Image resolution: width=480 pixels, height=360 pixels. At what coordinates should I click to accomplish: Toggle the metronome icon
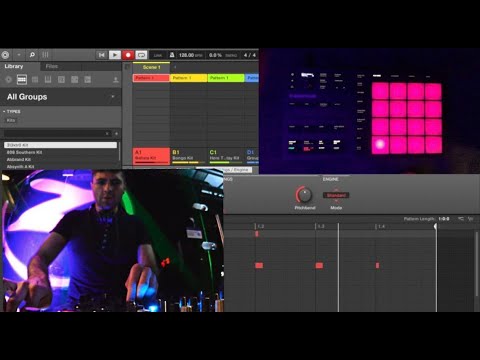(172, 55)
